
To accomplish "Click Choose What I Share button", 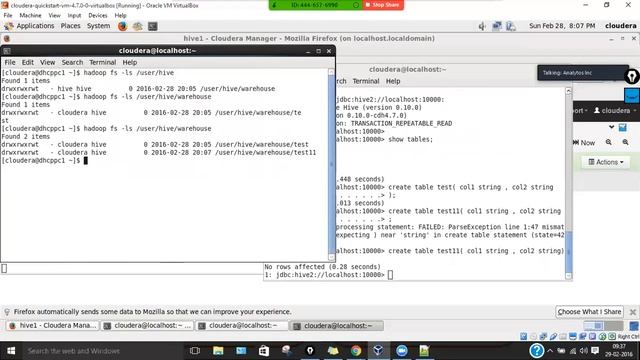I will click(x=589, y=312).
